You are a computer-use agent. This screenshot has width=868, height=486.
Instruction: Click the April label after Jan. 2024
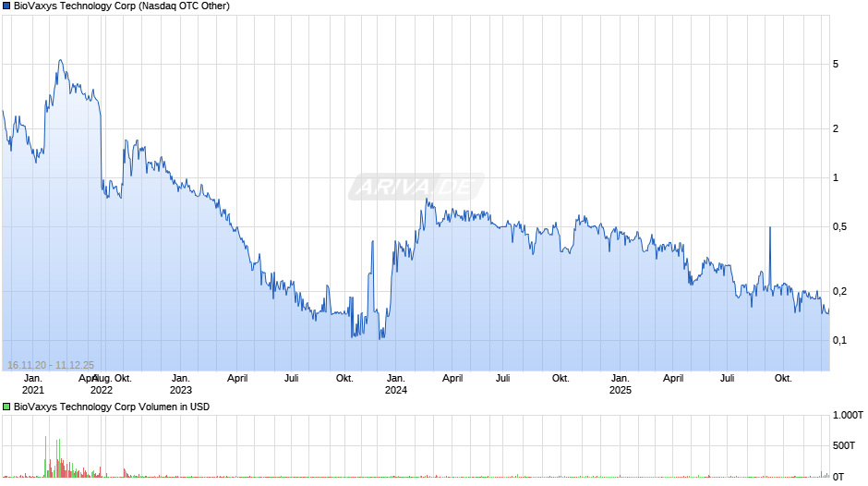coord(452,379)
